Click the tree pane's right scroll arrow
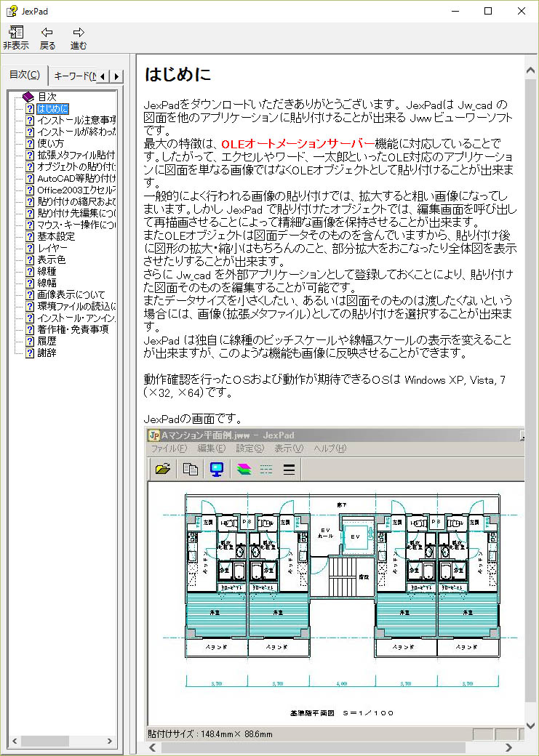 (x=110, y=741)
